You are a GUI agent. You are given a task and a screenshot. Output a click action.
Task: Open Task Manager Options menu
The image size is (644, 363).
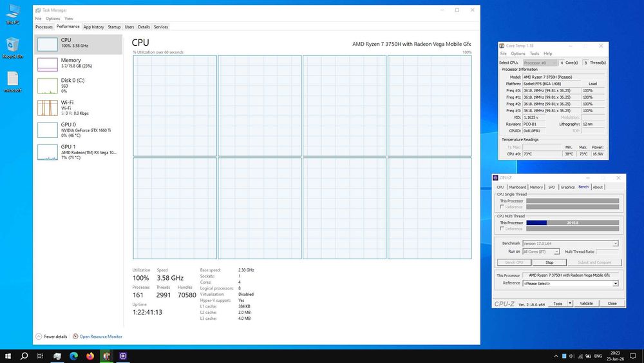(53, 19)
